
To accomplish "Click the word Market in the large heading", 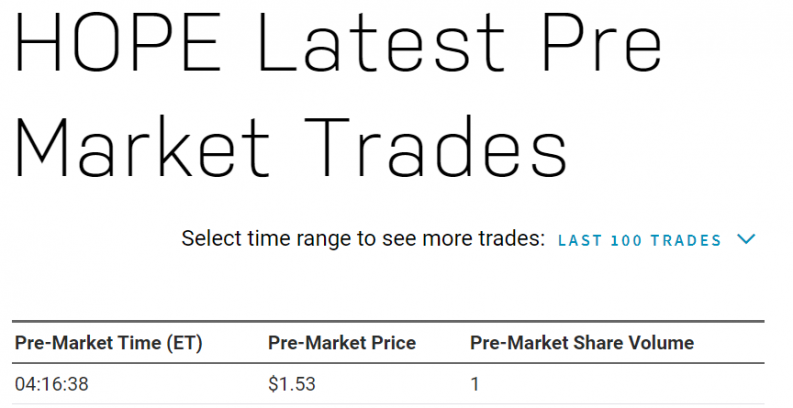I will tap(143, 148).
